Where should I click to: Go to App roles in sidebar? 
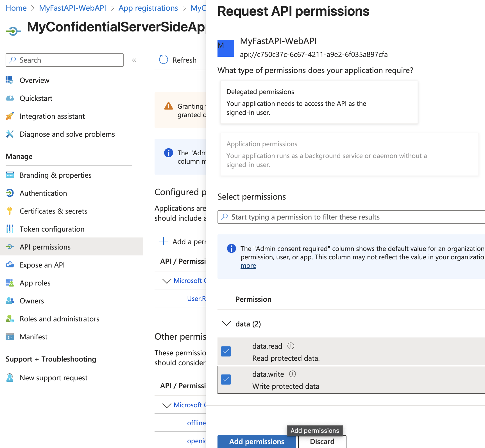(x=35, y=283)
